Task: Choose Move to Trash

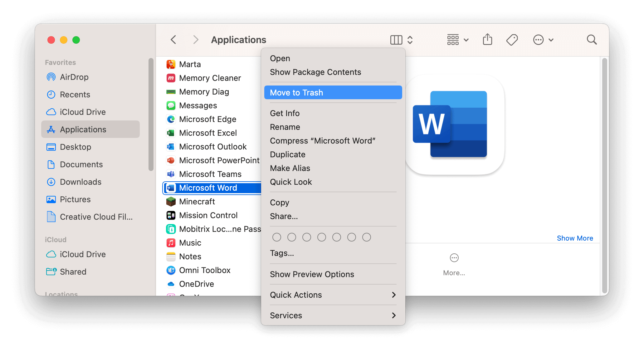Action: pyautogui.click(x=333, y=93)
